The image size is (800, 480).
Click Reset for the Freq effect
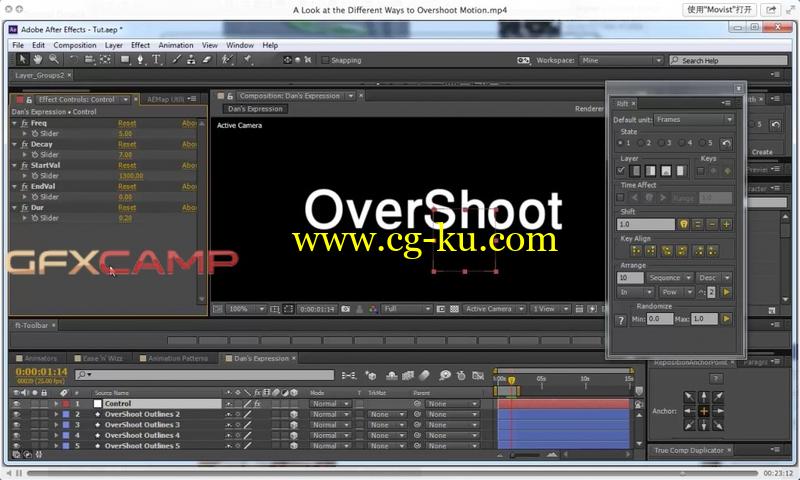127,123
